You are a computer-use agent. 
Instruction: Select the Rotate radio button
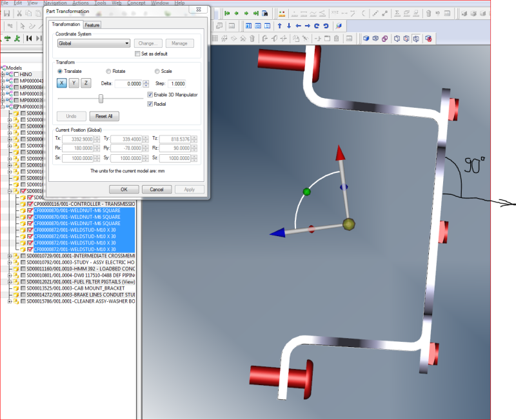coord(108,71)
